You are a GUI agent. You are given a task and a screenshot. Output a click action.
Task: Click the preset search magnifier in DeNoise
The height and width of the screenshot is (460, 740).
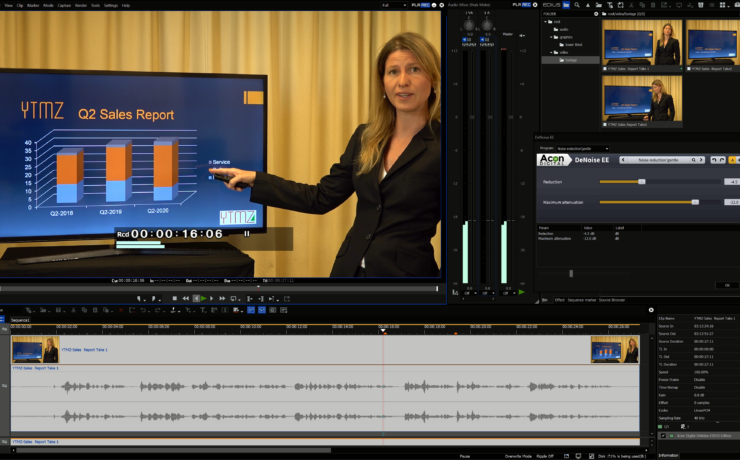pyautogui.click(x=693, y=160)
